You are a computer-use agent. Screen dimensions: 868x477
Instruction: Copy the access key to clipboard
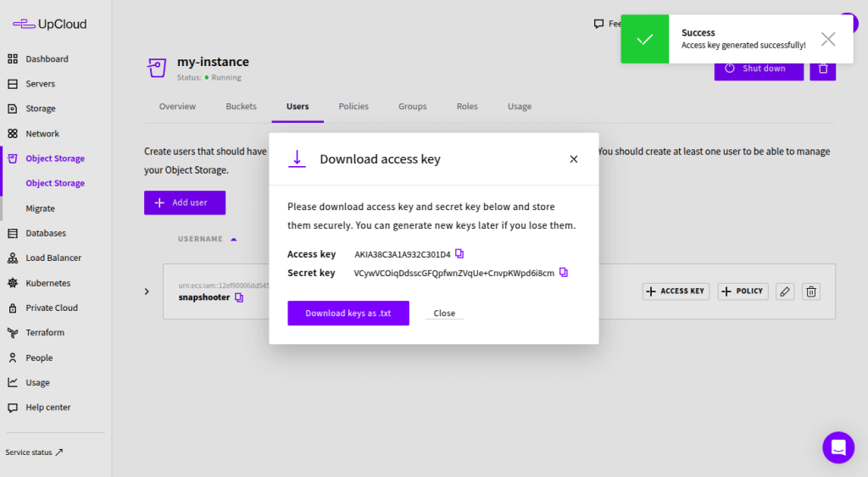(459, 254)
